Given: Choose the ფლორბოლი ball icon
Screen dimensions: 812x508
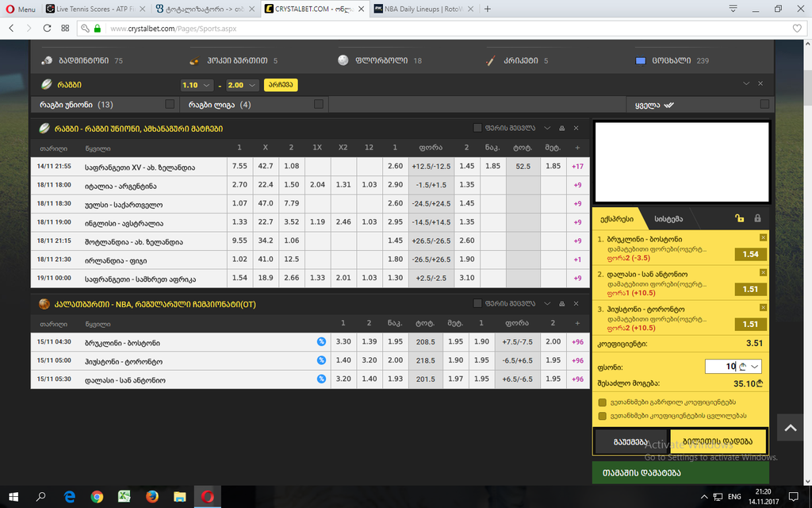Looking at the screenshot, I should pos(343,60).
